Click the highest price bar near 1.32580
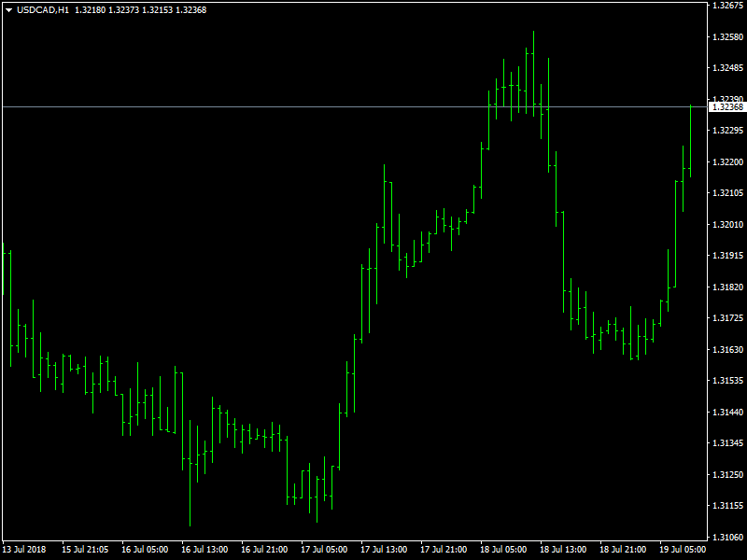This screenshot has width=747, height=560. [x=533, y=74]
